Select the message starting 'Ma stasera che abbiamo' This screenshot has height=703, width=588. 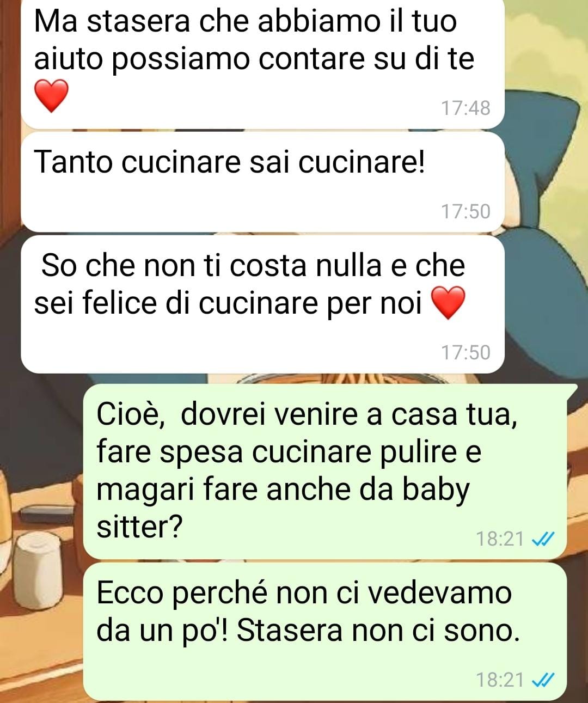[262, 64]
